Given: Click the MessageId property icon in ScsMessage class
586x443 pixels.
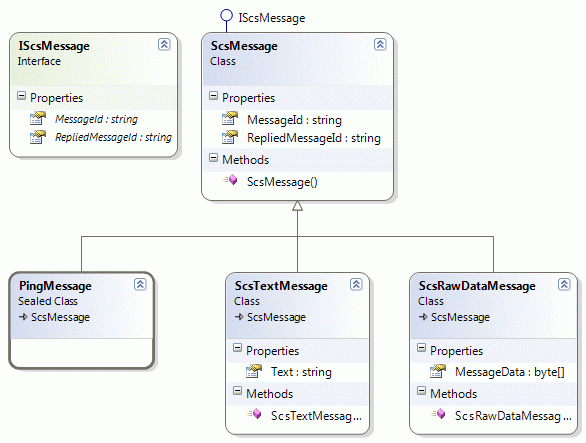Looking at the screenshot, I should pos(230,118).
